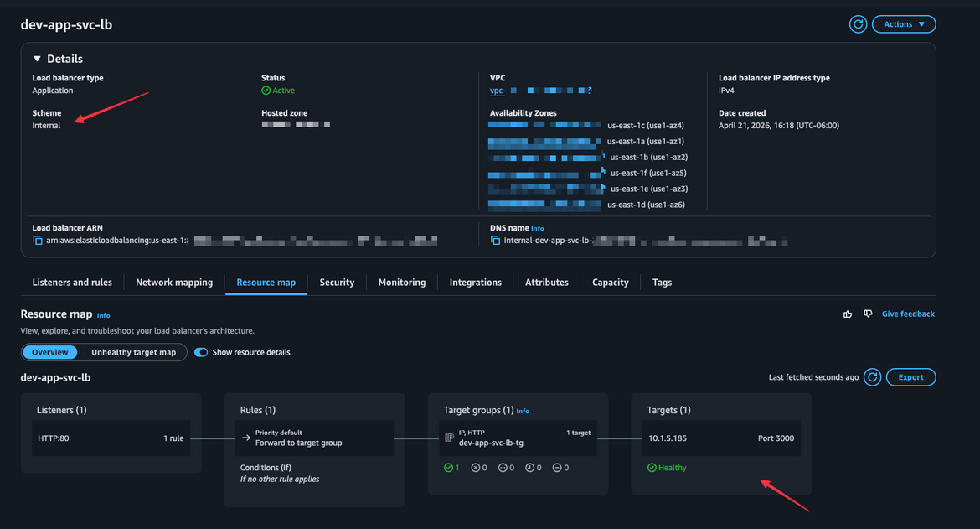Switch to the Integrations tab
The height and width of the screenshot is (529, 980).
coord(476,283)
